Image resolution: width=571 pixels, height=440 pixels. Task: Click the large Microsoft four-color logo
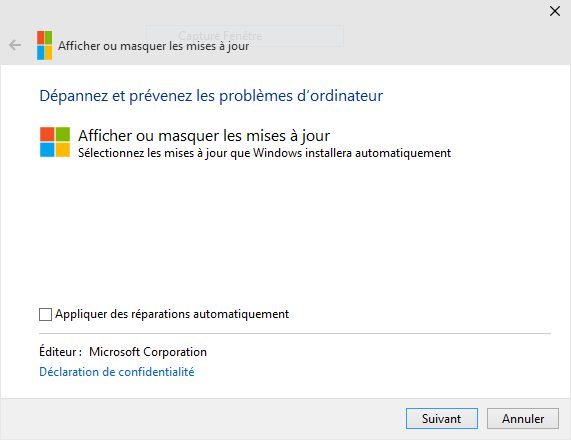(55, 142)
